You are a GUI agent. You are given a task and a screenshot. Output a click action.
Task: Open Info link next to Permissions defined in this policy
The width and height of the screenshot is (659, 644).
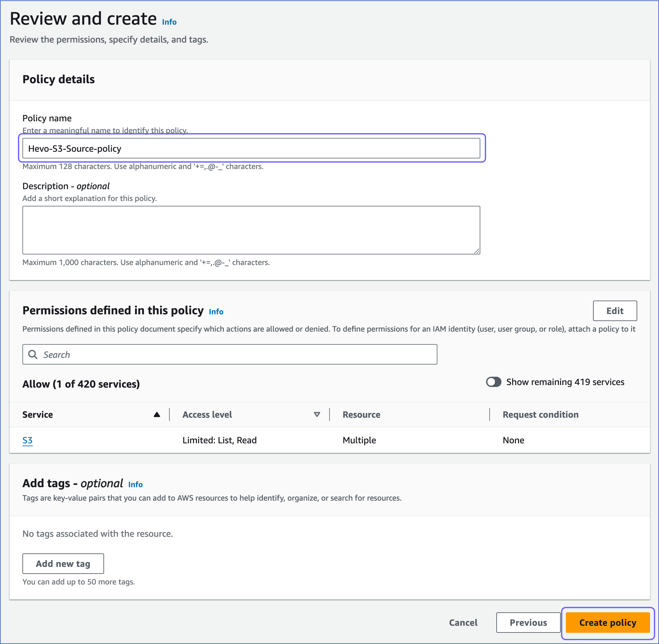click(216, 311)
